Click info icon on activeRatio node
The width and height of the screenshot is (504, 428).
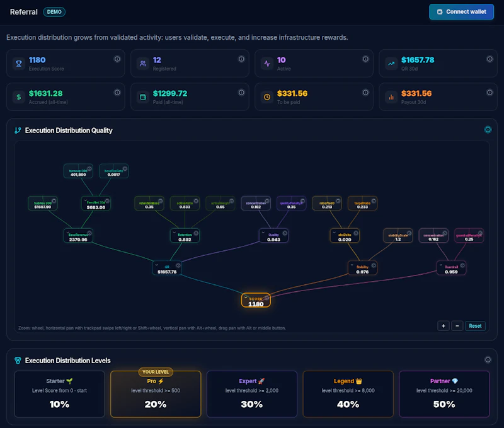click(196, 201)
